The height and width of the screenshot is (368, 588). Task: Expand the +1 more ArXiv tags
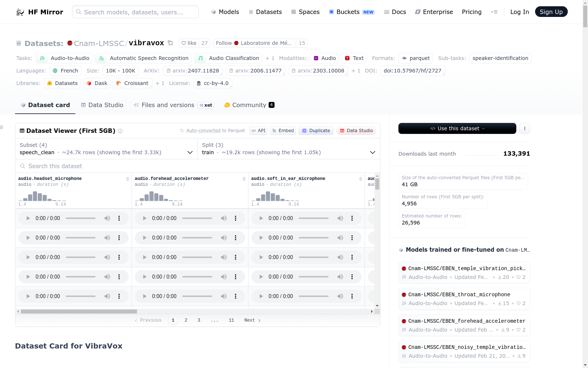click(x=356, y=71)
